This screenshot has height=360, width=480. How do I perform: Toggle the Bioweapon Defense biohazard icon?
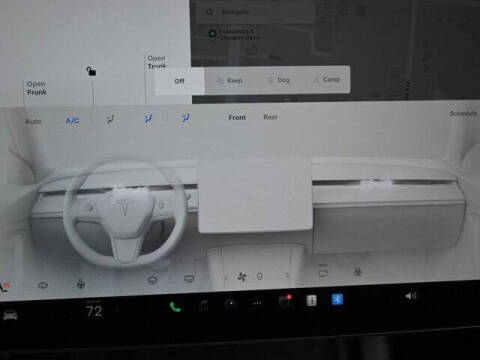[358, 272]
